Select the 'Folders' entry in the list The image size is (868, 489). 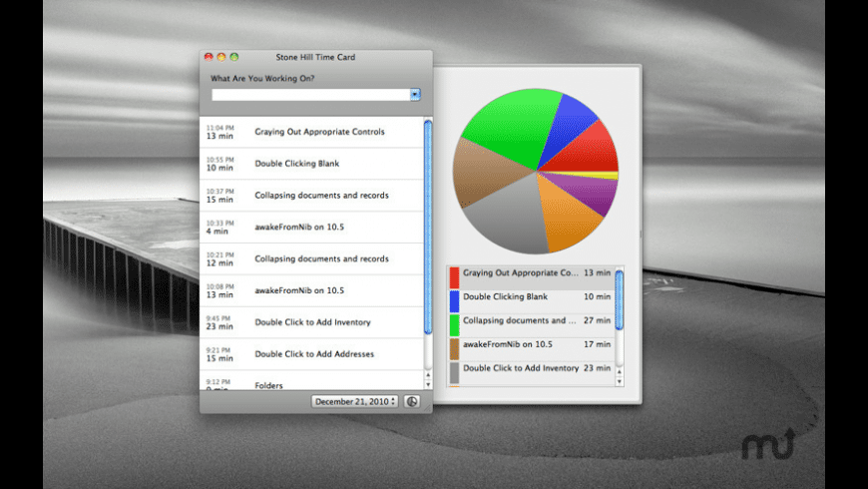coord(311,381)
